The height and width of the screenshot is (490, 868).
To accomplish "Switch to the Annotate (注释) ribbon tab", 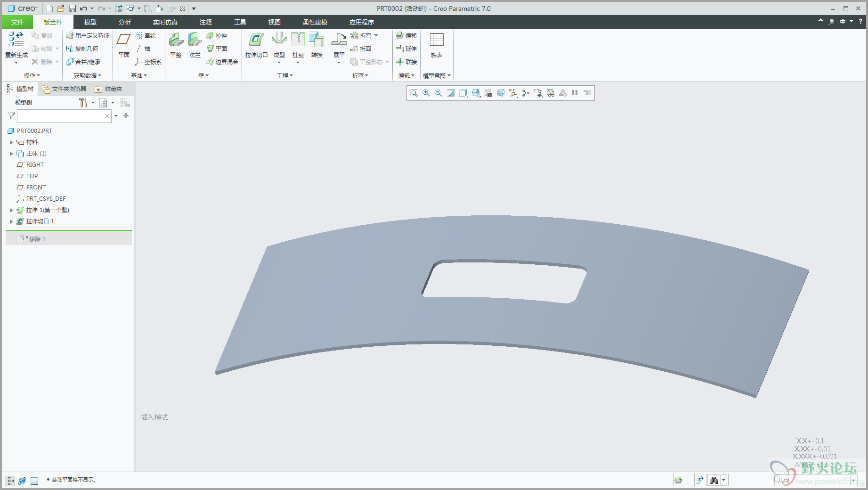I will (206, 22).
